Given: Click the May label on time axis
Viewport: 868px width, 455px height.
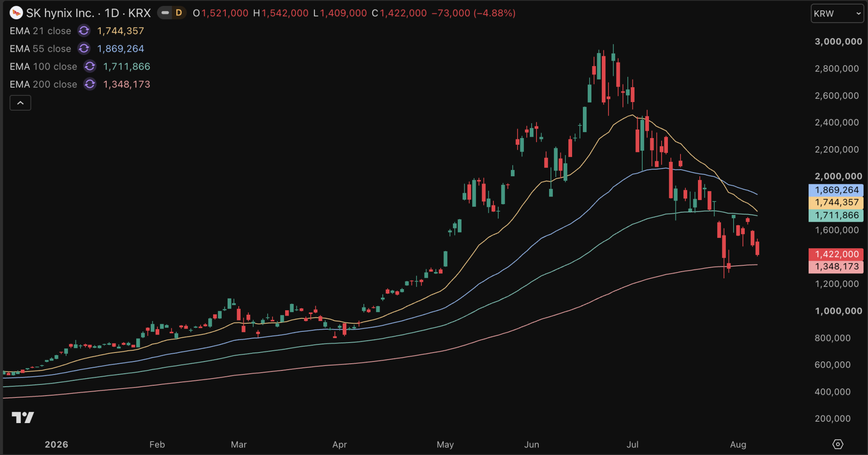Looking at the screenshot, I should click(x=445, y=445).
